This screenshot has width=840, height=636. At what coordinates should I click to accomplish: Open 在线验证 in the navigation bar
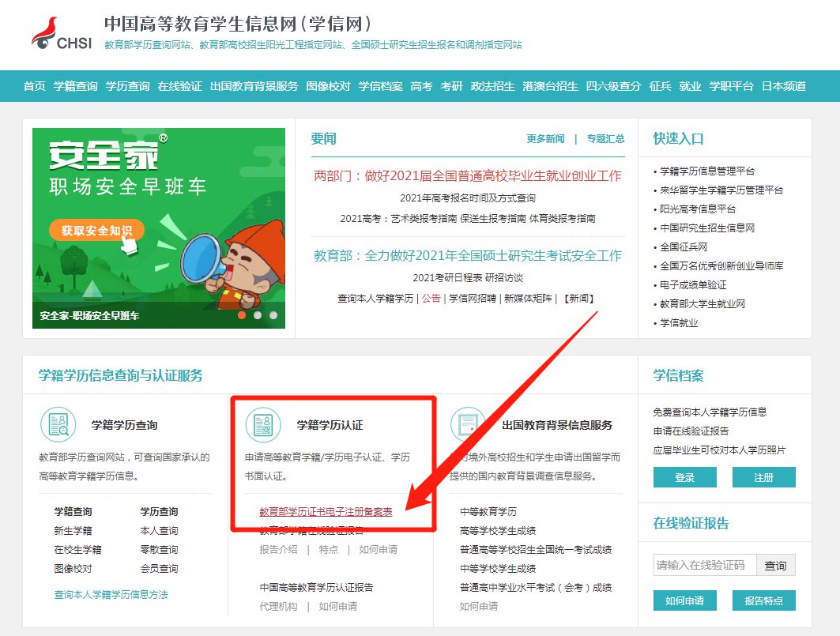click(180, 86)
